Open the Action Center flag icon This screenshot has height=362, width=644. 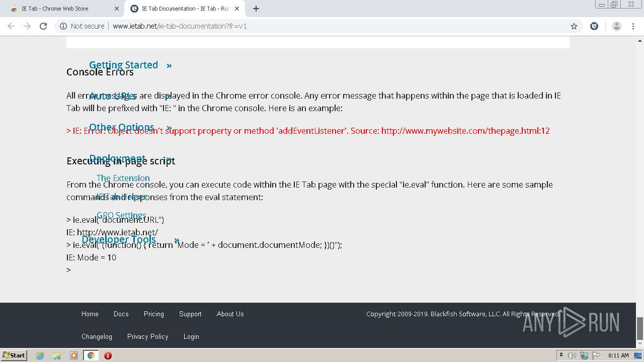(596, 355)
